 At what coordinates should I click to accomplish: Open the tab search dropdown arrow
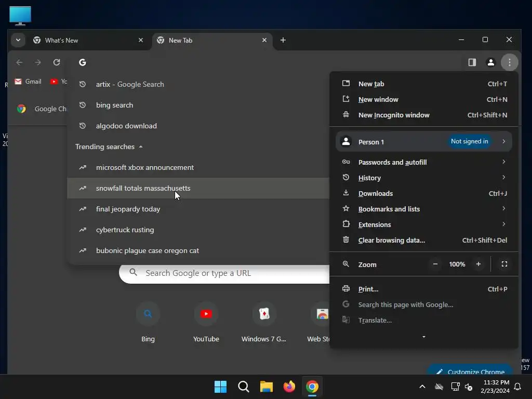point(18,41)
